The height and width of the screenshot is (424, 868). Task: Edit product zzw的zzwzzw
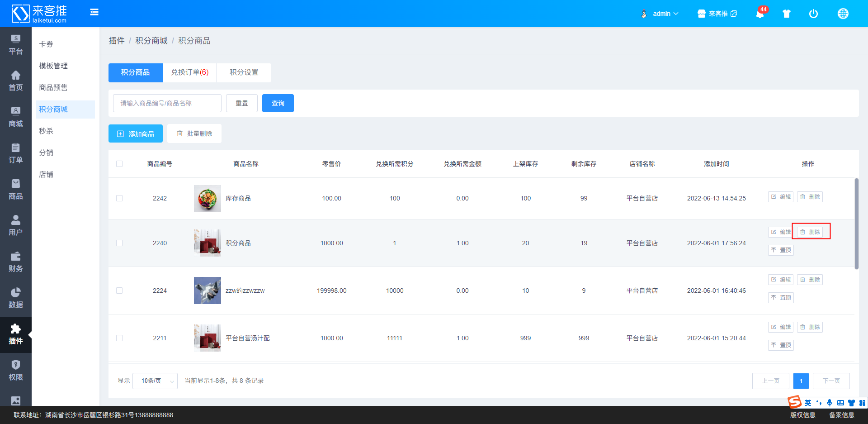781,280
